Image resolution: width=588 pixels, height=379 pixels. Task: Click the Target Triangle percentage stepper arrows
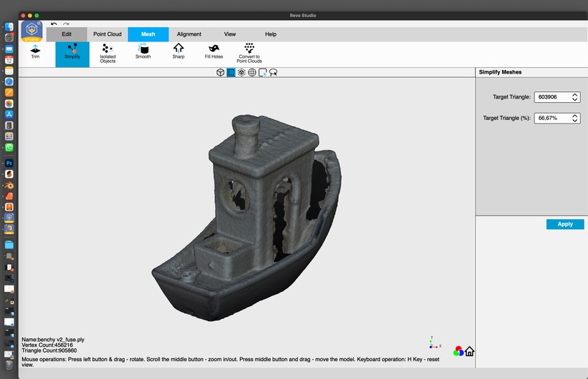click(575, 118)
